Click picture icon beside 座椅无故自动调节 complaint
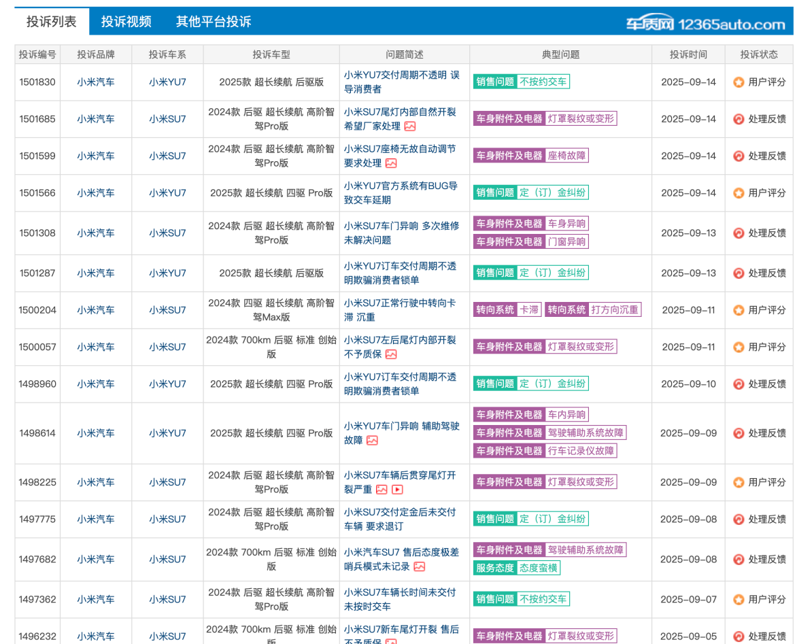812x644 pixels. [391, 163]
